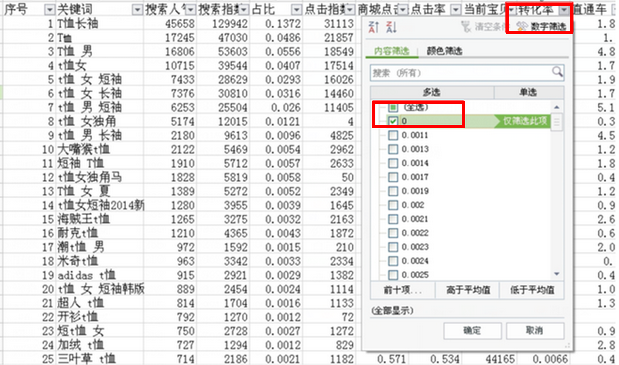Uncheck the 0 value checkbox
Screen dimensions: 619x365
pyautogui.click(x=393, y=121)
